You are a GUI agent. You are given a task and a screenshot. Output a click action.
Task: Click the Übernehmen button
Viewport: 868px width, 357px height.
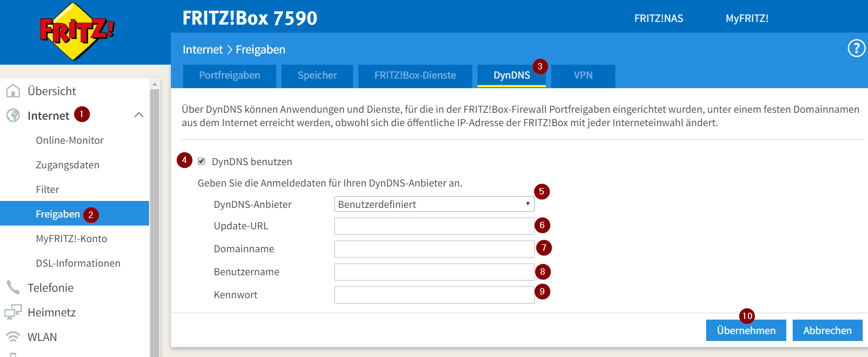(x=746, y=330)
